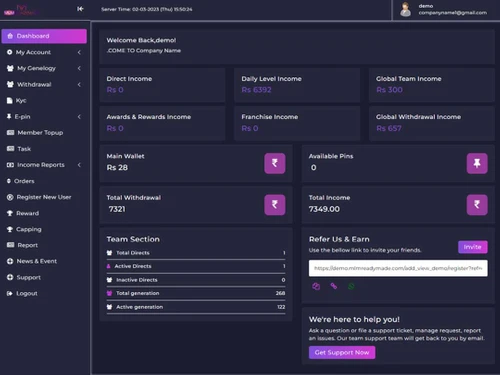Click the Capping trophy icon
This screenshot has height=375, width=500.
pyautogui.click(x=10, y=229)
